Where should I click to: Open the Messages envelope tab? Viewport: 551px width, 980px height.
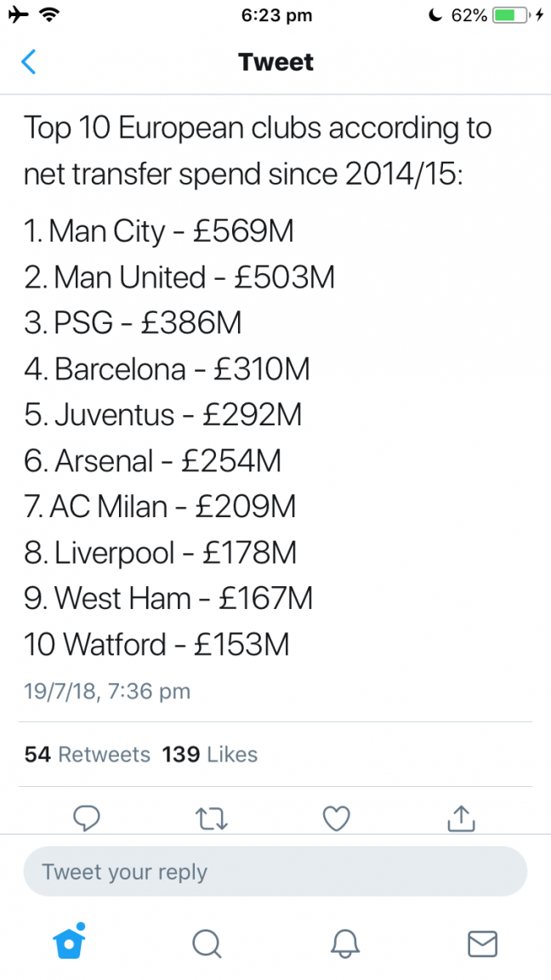point(482,943)
